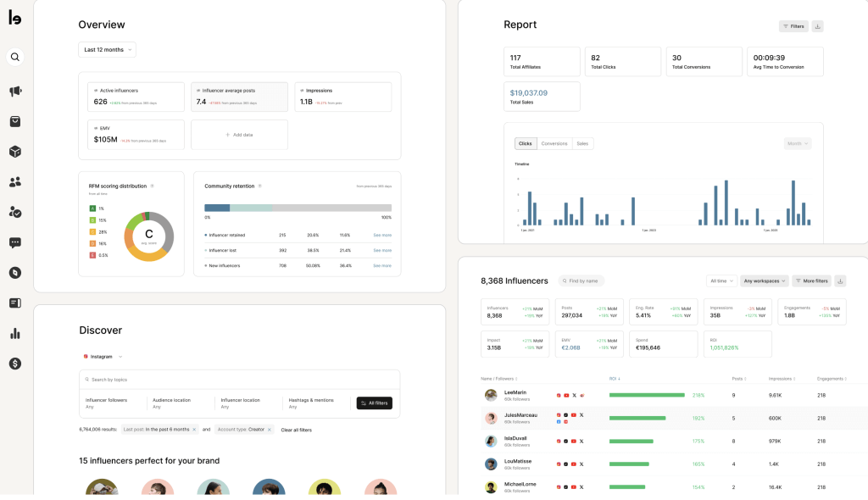This screenshot has width=868, height=500.
Task: Open the bar chart analytics sidebar icon
Action: pyautogui.click(x=15, y=333)
